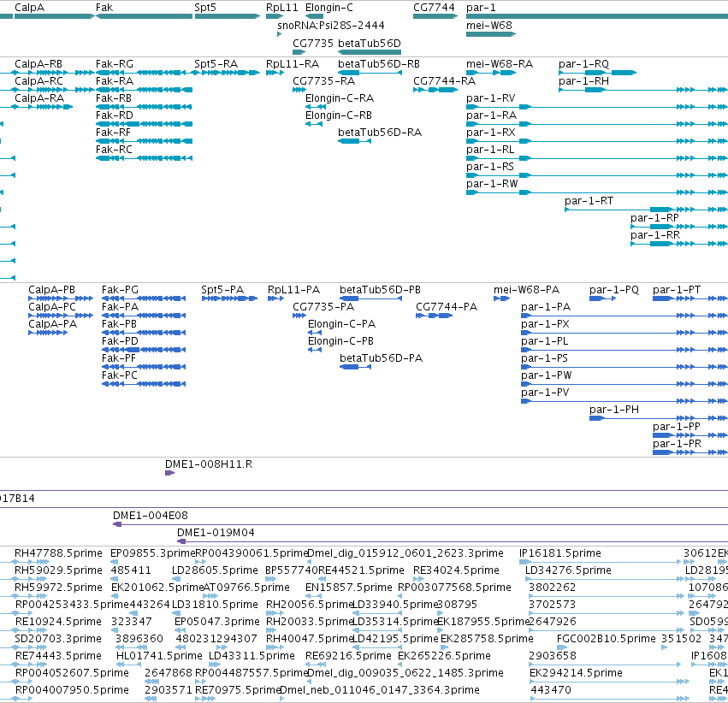
Task: Click protein label CG7735-PA
Action: click(x=323, y=307)
